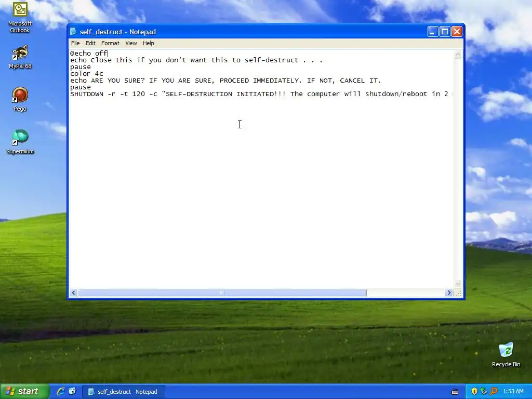Maximize the Notepad window
The height and width of the screenshot is (399, 532).
click(445, 32)
